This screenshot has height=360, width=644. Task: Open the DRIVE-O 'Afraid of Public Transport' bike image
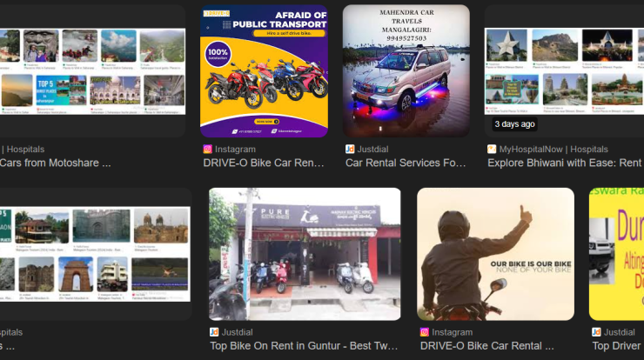264,71
